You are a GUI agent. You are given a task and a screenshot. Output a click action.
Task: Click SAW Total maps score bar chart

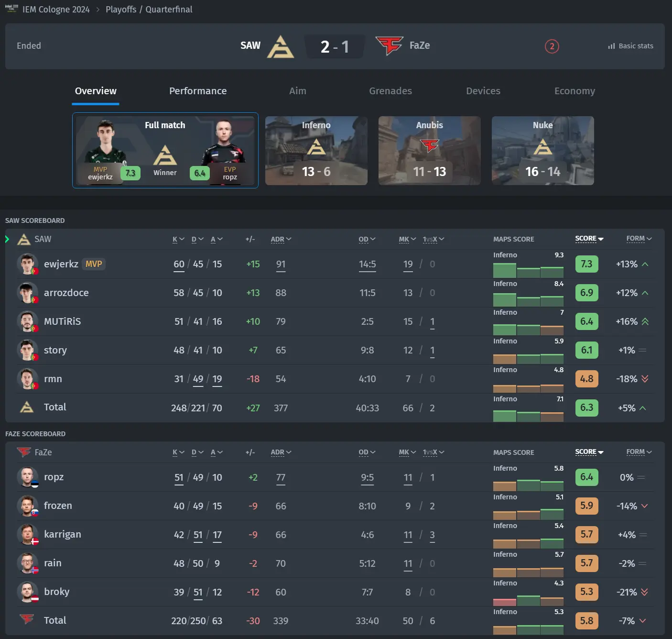coord(528,416)
